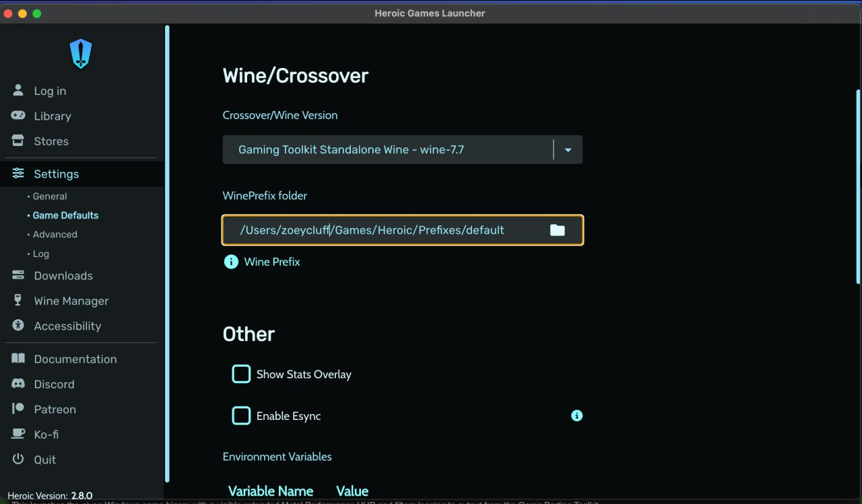Click the WinePrefix folder label
Viewport: 862px width, 504px height.
coord(265,196)
